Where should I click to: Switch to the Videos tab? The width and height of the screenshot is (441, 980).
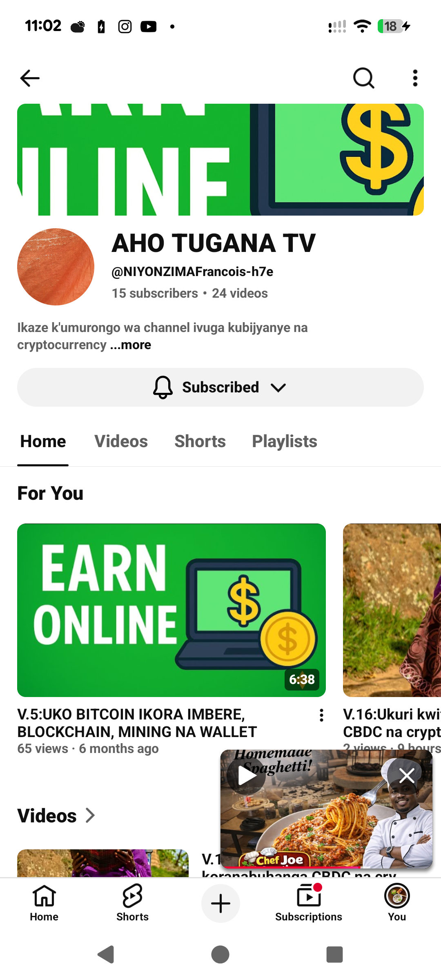pos(121,441)
